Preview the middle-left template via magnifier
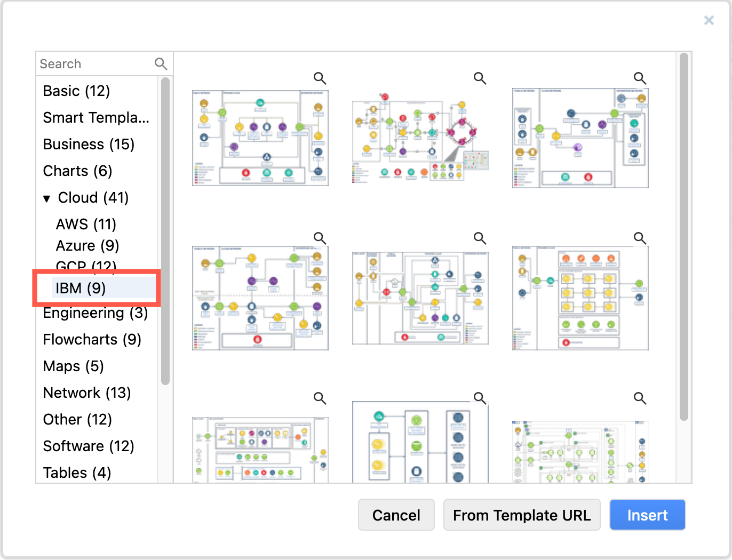The height and width of the screenshot is (560, 732). [320, 238]
